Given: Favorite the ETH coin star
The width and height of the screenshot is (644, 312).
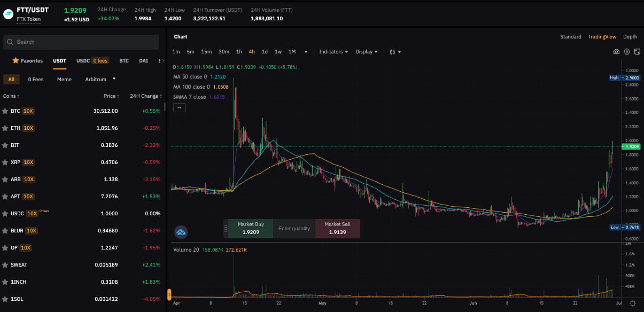Looking at the screenshot, I should click(x=5, y=128).
